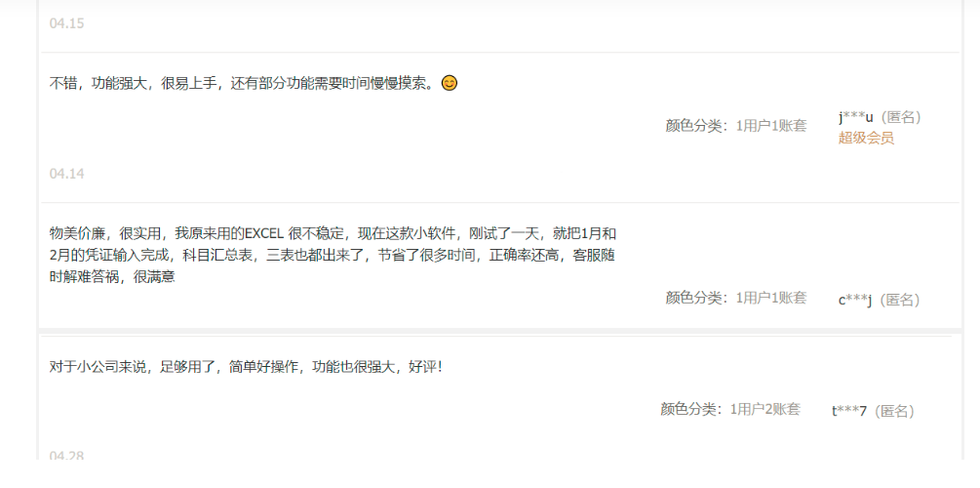Viewport: 980px width, 488px height.
Task: Click the 04.15 review date
Action: coord(67,23)
